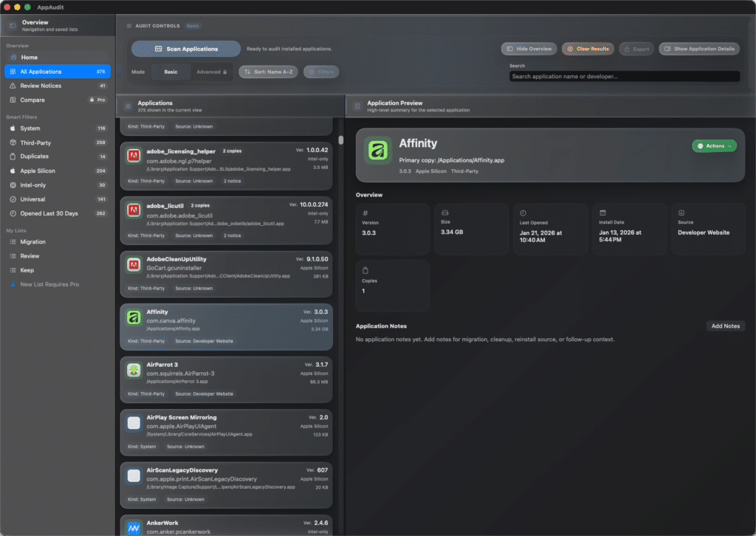Click the Developer Website source value

[x=704, y=233]
